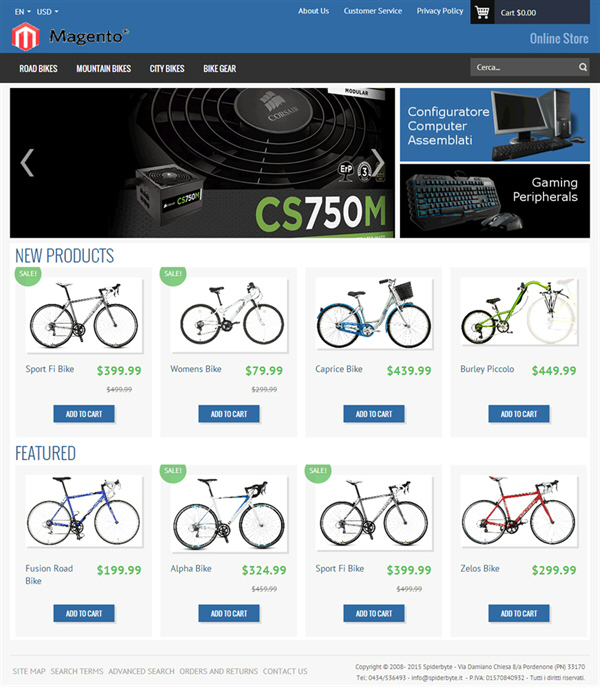Click SALE badge on Womens Bike
The height and width of the screenshot is (687, 600).
point(173,274)
